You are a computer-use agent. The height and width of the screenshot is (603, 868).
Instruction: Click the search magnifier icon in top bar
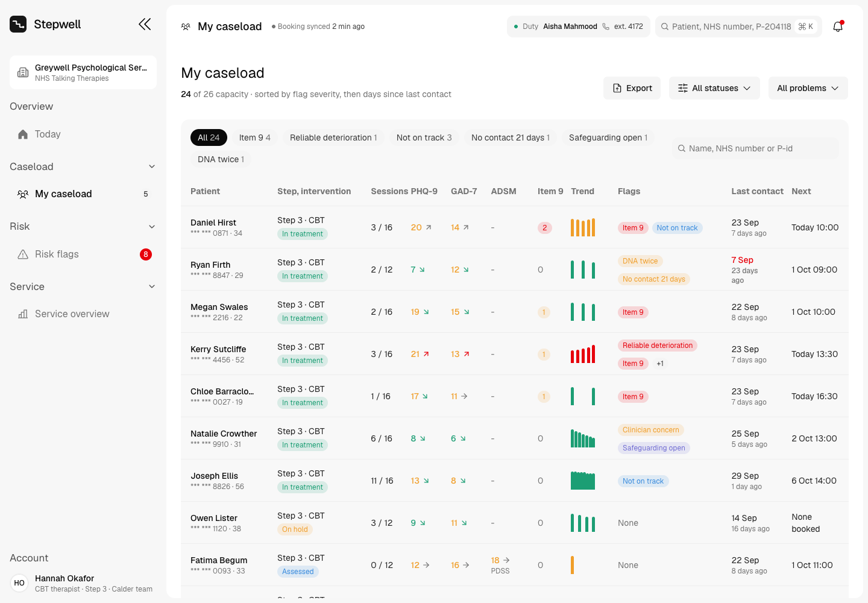[x=665, y=27]
